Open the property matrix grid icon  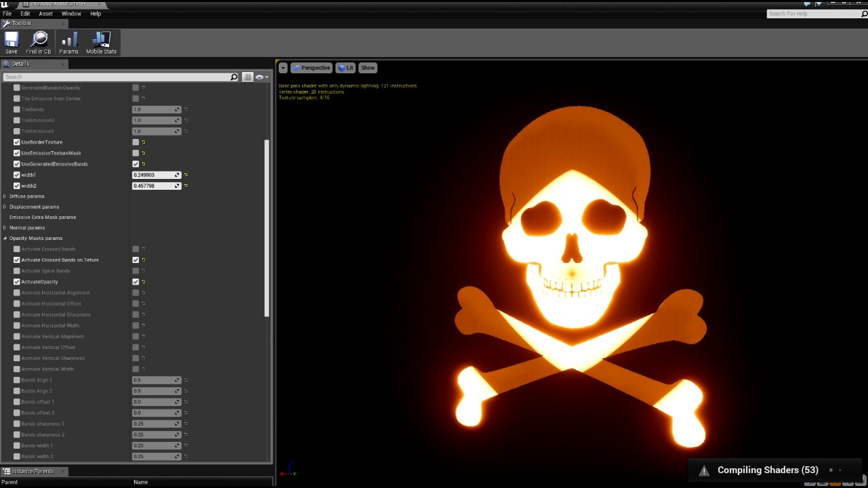pos(248,77)
